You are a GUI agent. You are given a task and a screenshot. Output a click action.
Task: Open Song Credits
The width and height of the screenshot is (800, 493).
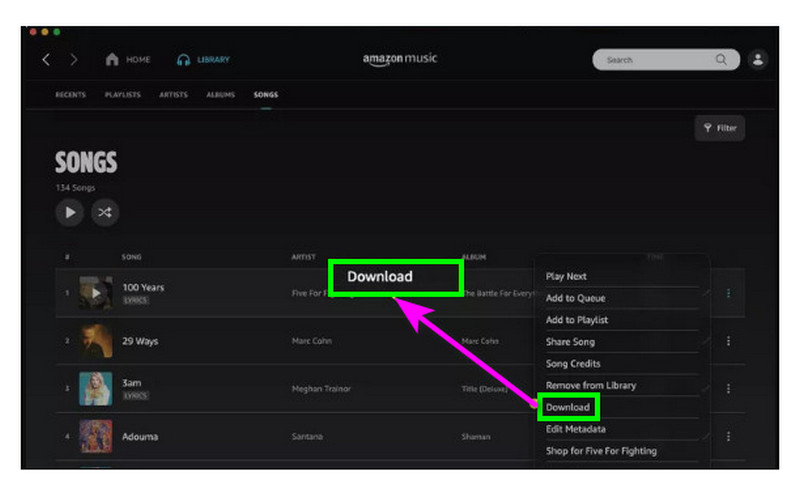573,364
